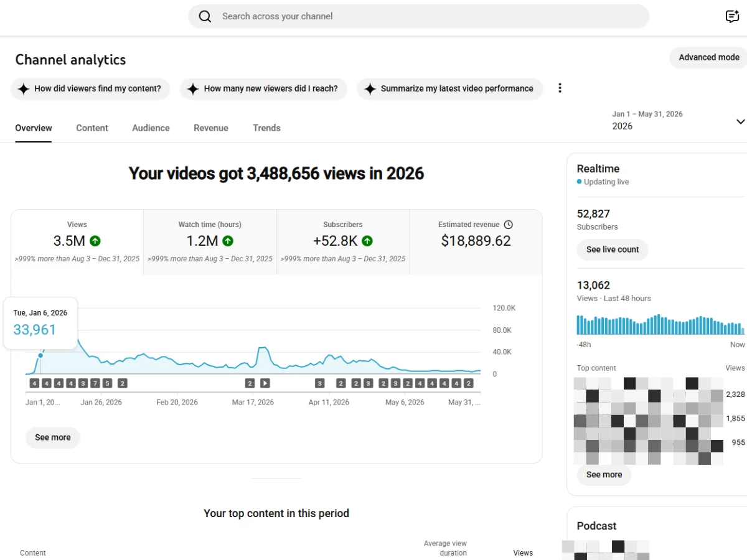Click the Your top content in this period heading

pyautogui.click(x=276, y=513)
